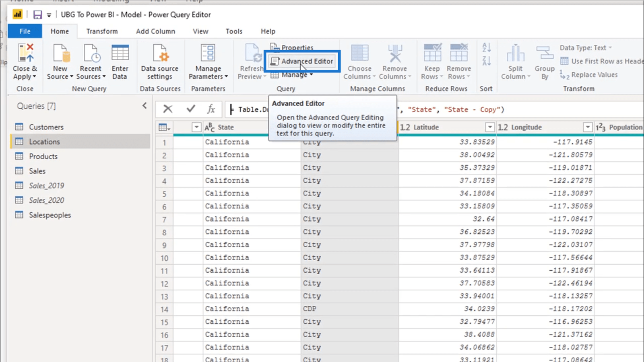Click the Split Column icon
The width and height of the screenshot is (644, 362).
pos(516,53)
